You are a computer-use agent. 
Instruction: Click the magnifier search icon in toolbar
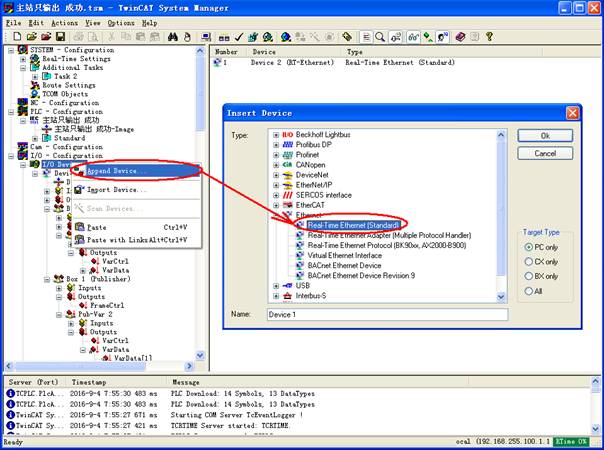[380, 37]
